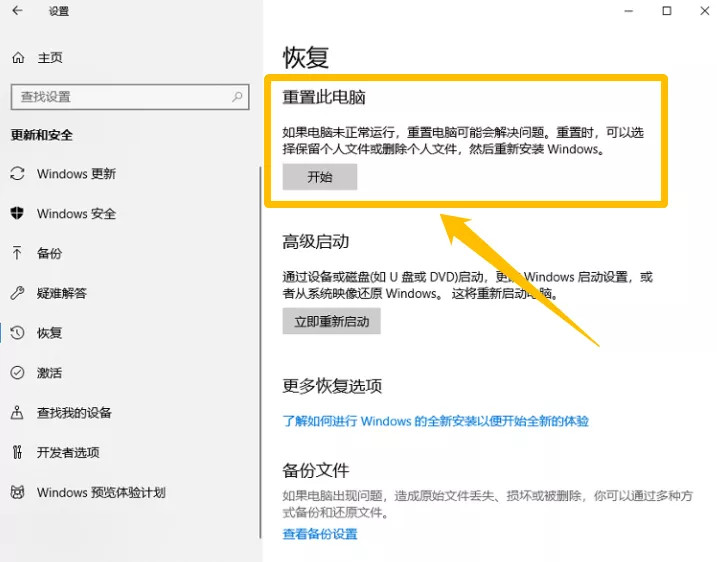Open 激活 settings page
Screen dimensions: 717x562
49,373
